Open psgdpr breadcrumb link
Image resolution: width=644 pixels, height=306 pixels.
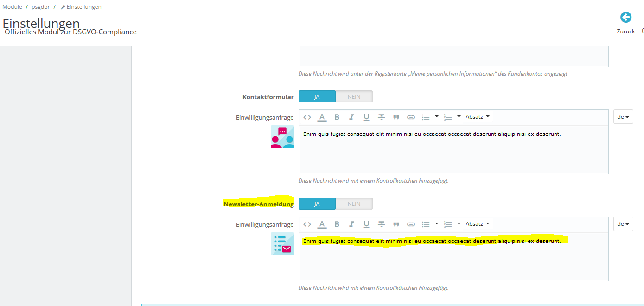coord(41,7)
